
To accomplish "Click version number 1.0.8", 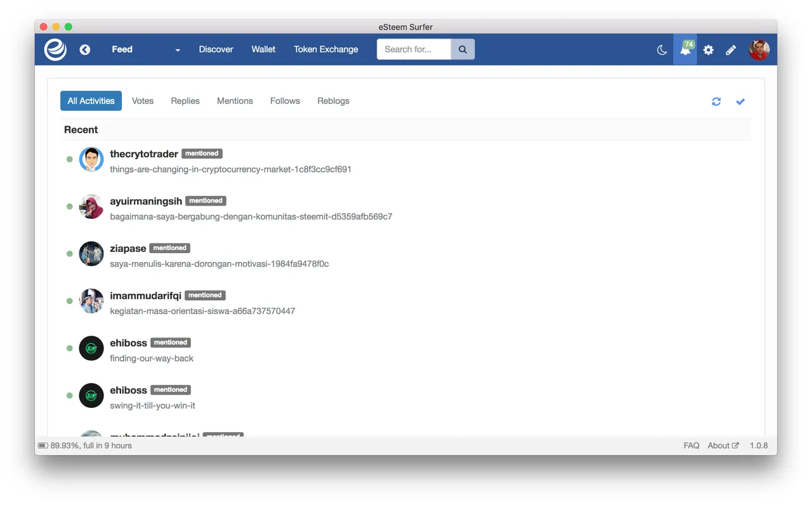I will click(x=759, y=445).
